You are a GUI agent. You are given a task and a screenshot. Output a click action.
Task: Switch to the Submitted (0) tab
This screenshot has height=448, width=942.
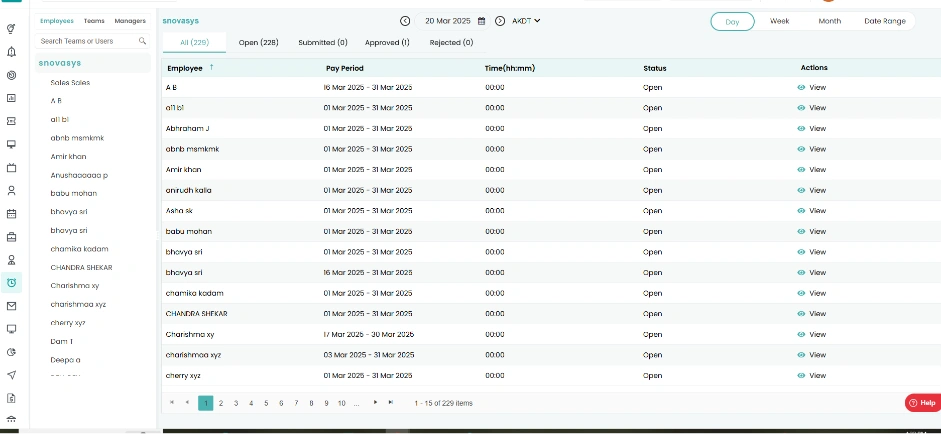pyautogui.click(x=323, y=43)
